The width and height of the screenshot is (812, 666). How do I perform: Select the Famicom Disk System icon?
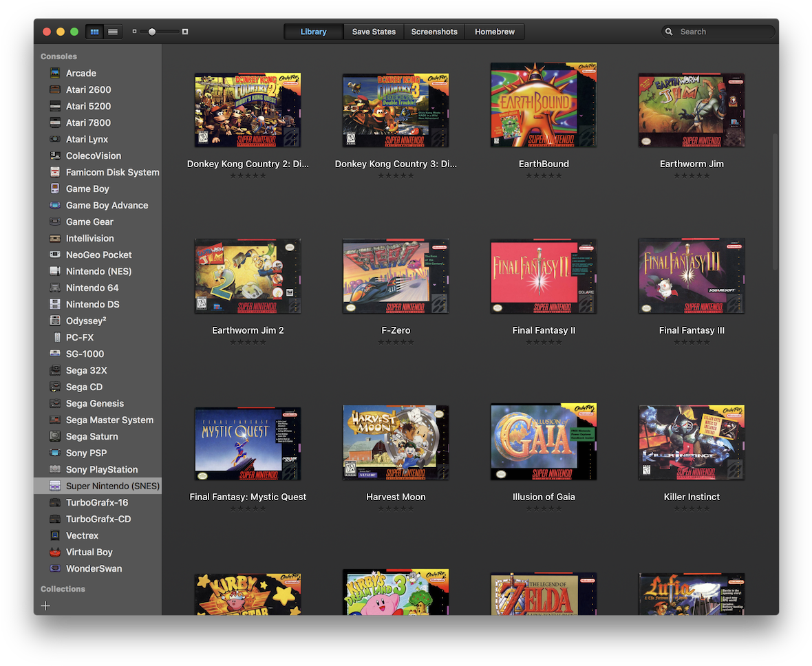55,172
